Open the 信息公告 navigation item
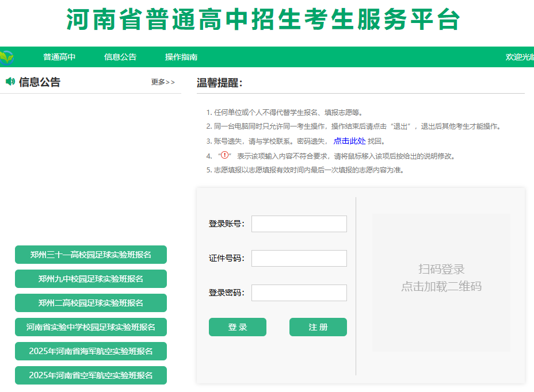 (120, 57)
